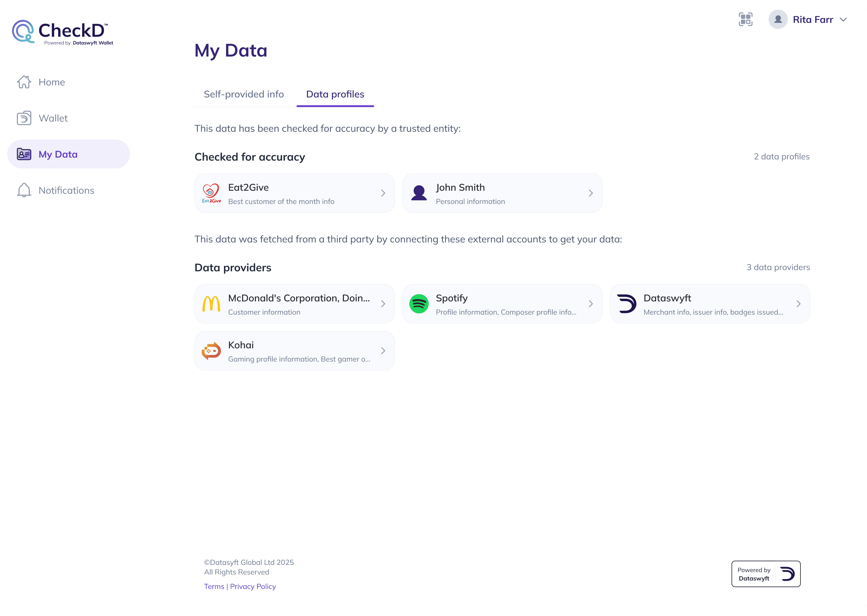Click the QR code scanner icon
Image resolution: width=867 pixels, height=616 pixels.
(x=745, y=19)
